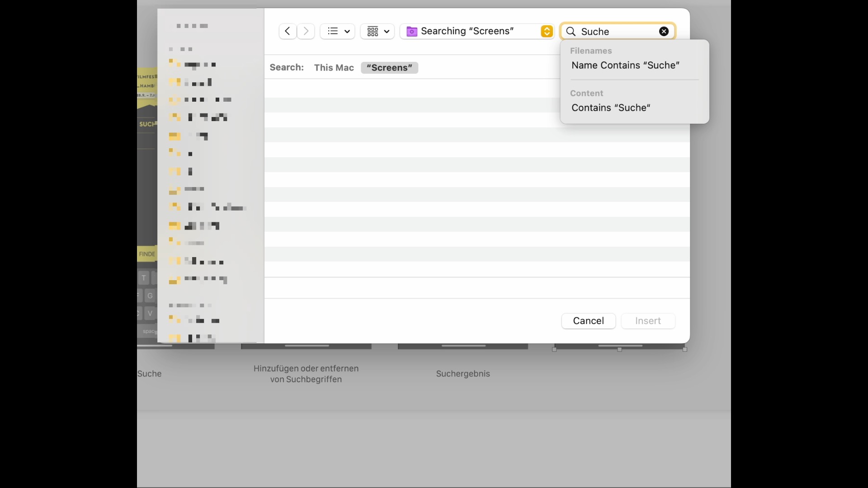Select the "Screens" search scope
The width and height of the screenshot is (868, 488).
pyautogui.click(x=389, y=68)
